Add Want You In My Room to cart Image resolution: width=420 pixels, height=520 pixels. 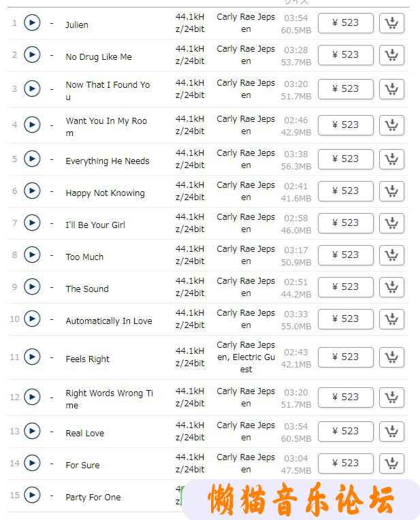pyautogui.click(x=391, y=125)
